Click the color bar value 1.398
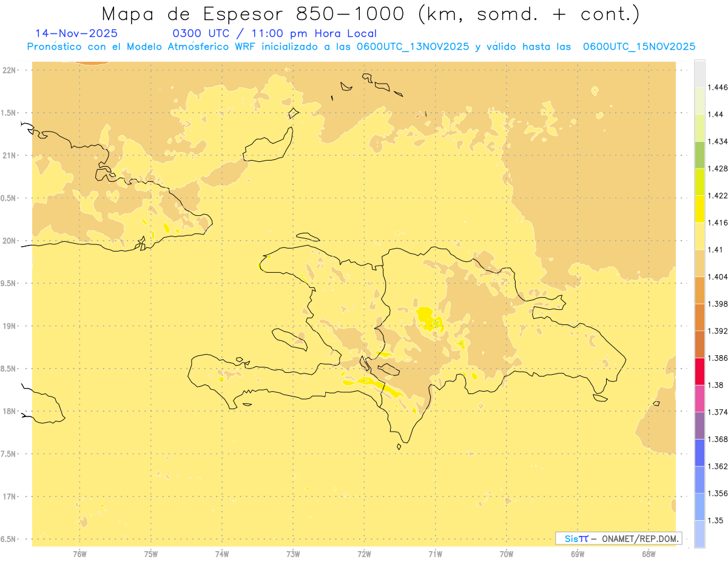The height and width of the screenshot is (562, 728). click(718, 304)
